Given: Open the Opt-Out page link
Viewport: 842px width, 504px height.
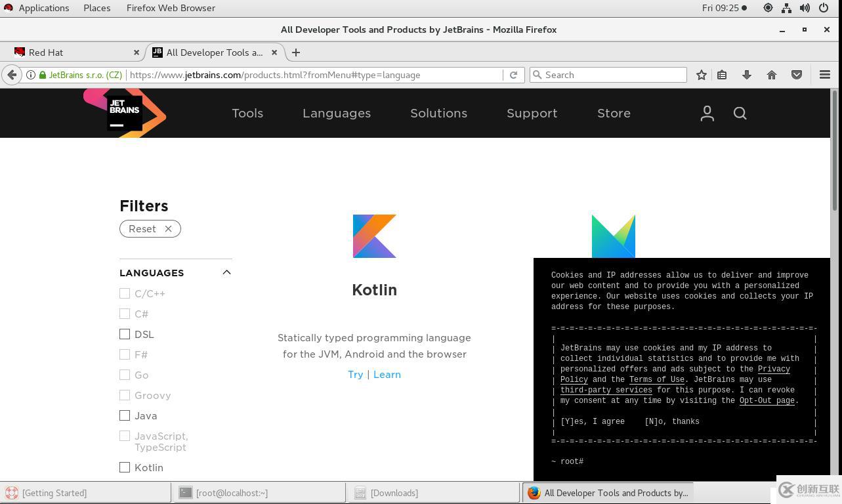Looking at the screenshot, I should [x=767, y=400].
